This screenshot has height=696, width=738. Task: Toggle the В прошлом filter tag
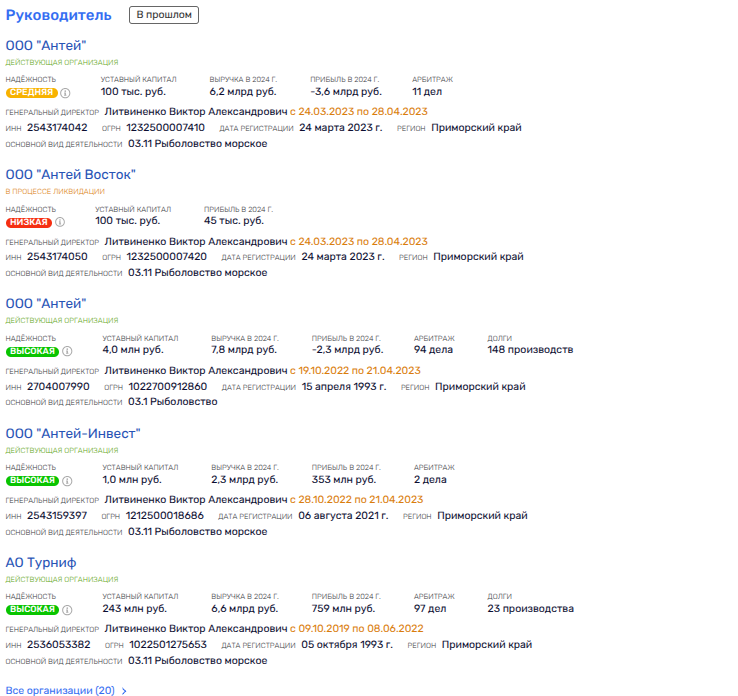[x=164, y=15]
